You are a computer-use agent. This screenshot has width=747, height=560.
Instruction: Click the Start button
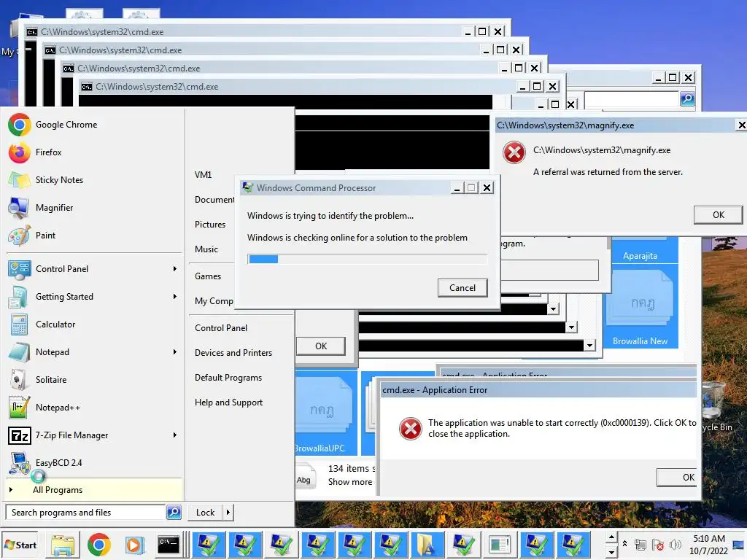pos(20,545)
